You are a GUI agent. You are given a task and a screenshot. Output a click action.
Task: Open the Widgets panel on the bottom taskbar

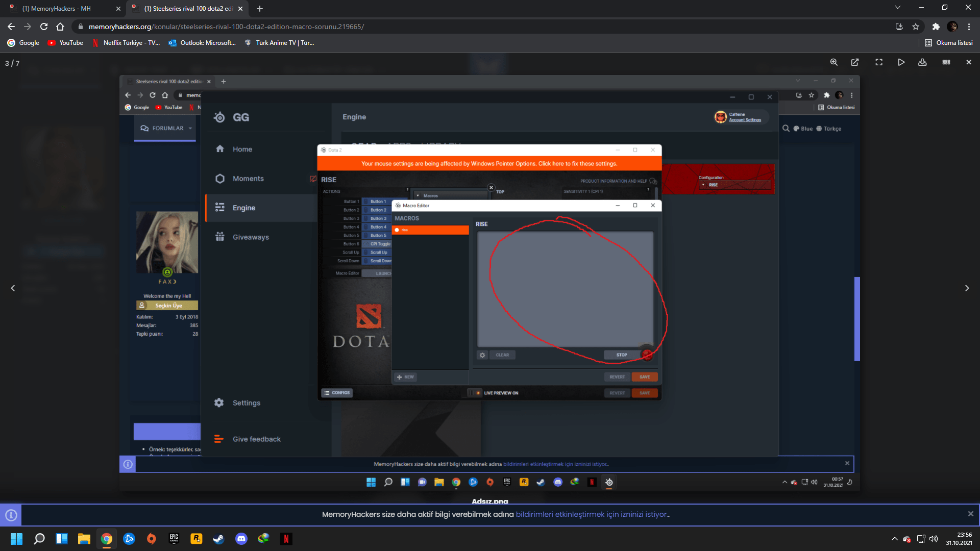(x=62, y=539)
